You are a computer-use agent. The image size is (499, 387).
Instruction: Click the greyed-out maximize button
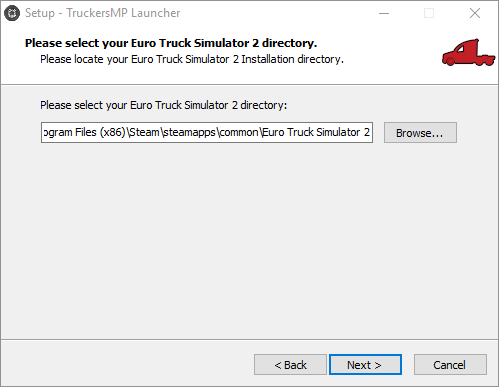click(429, 13)
